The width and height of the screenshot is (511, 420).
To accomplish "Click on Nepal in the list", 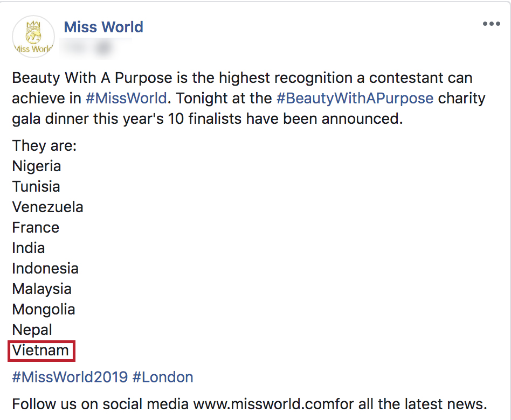I will point(32,330).
